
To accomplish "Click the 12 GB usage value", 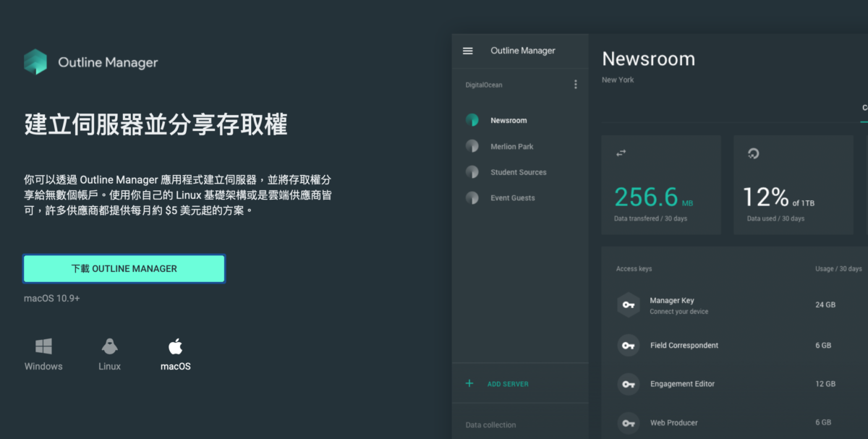I will pyautogui.click(x=825, y=383).
